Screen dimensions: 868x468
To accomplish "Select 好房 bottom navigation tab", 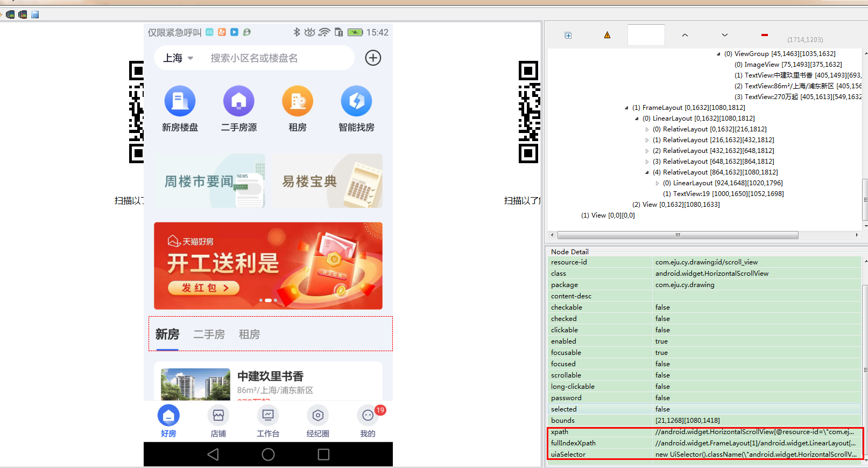I will (168, 421).
